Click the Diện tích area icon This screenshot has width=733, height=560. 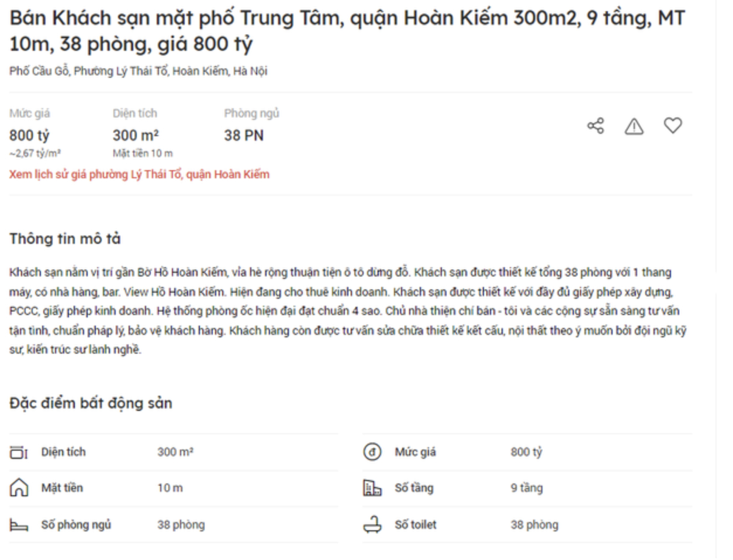tap(19, 452)
